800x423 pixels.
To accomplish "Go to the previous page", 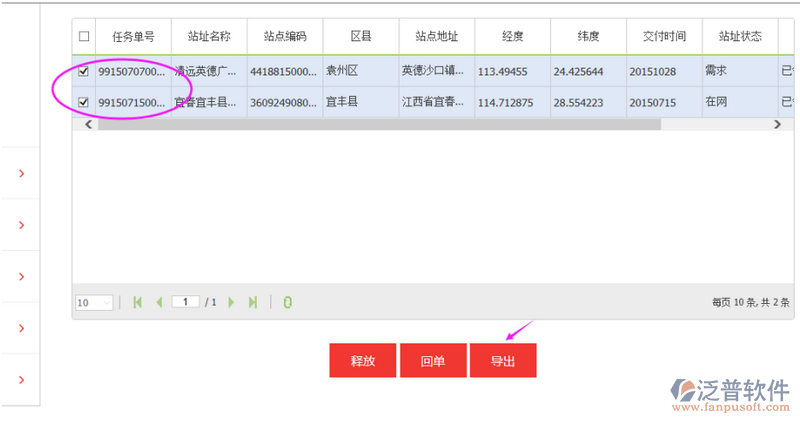I will pyautogui.click(x=158, y=302).
